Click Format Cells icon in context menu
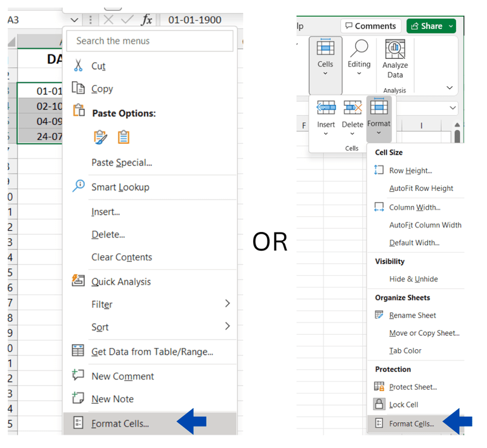This screenshot has width=487, height=448. [78, 423]
